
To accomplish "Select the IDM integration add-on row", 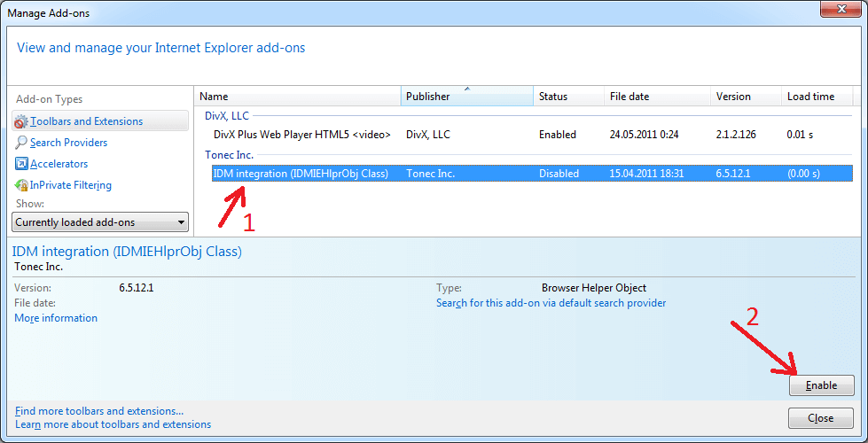I will [301, 174].
